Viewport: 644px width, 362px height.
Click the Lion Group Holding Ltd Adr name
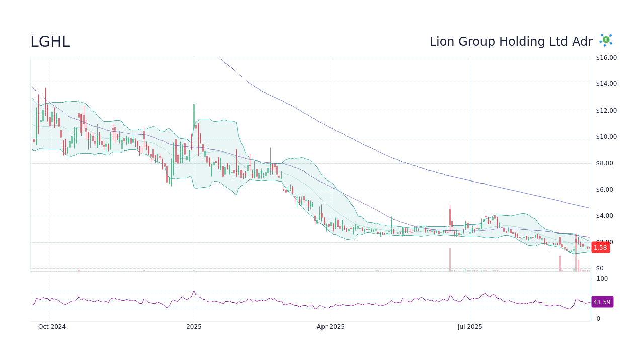pyautogui.click(x=511, y=42)
